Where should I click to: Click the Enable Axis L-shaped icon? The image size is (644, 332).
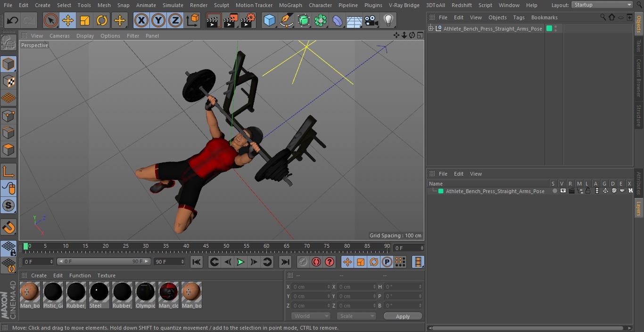point(8,172)
